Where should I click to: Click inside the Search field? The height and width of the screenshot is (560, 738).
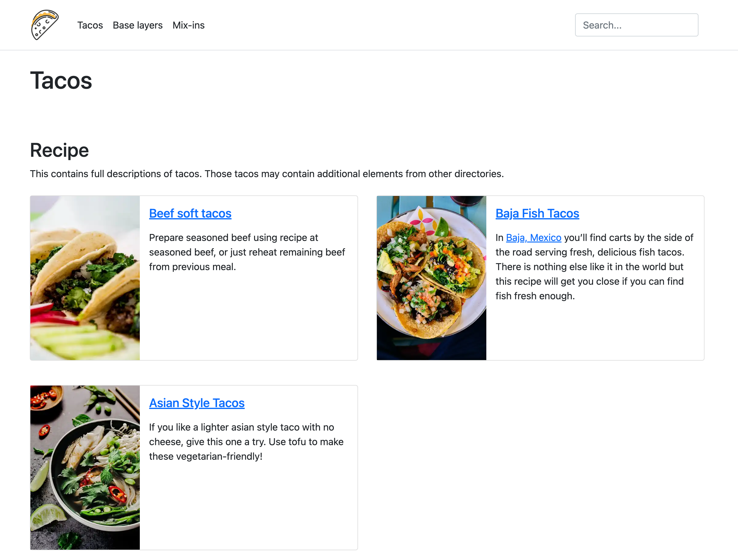point(636,25)
